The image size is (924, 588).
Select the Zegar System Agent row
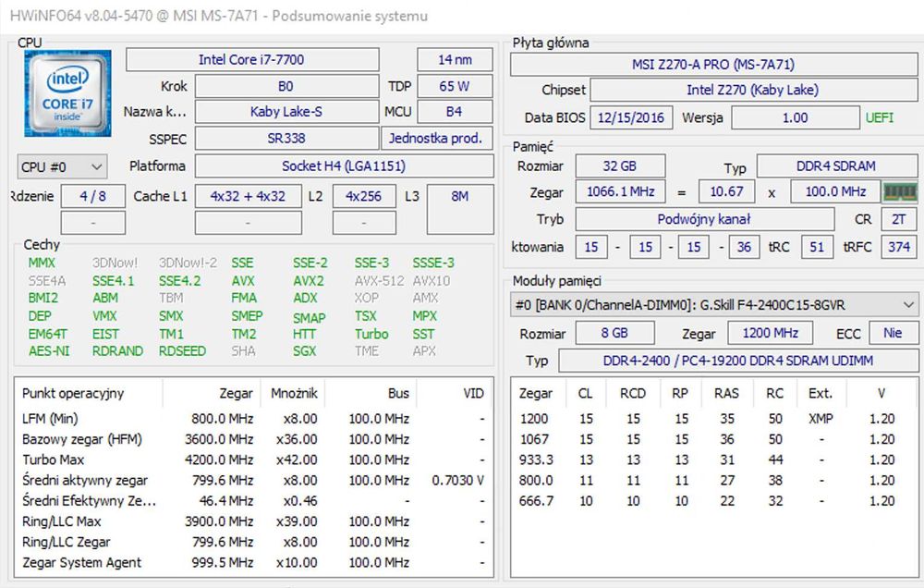253,563
